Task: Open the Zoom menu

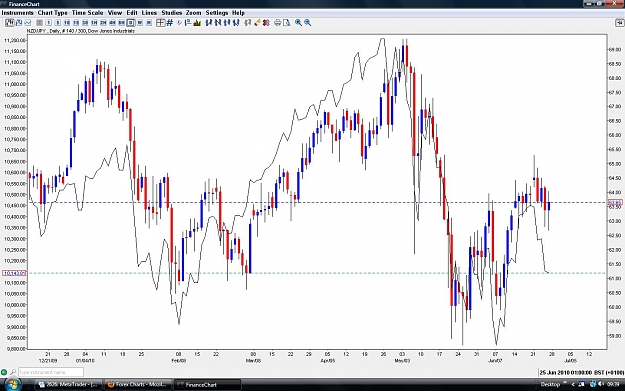Action: (193, 13)
